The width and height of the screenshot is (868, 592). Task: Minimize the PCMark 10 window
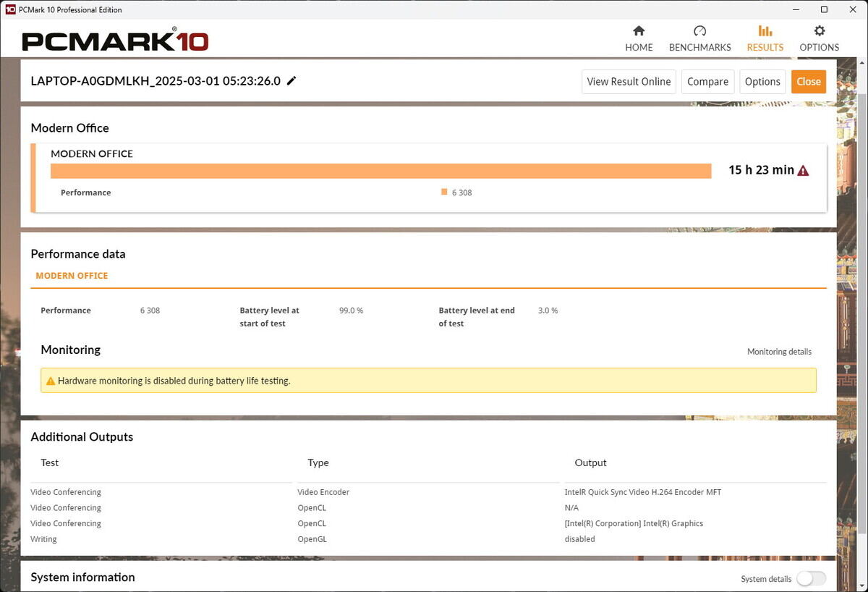[x=796, y=9]
